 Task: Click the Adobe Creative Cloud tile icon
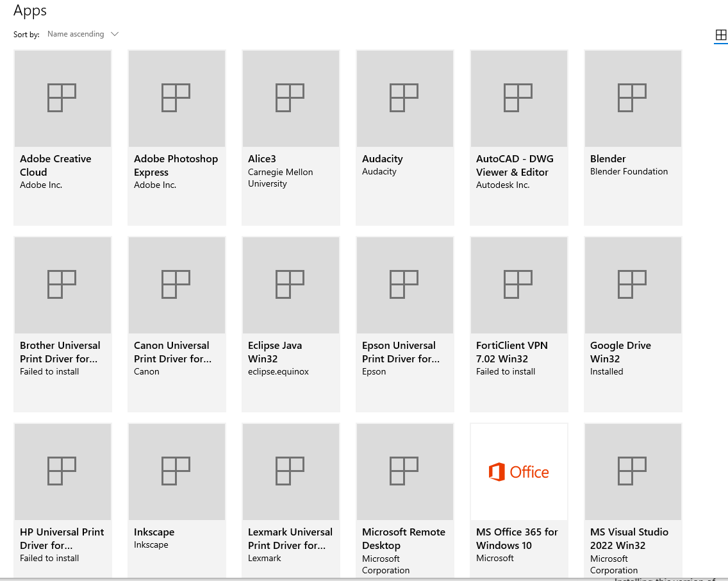(x=63, y=99)
